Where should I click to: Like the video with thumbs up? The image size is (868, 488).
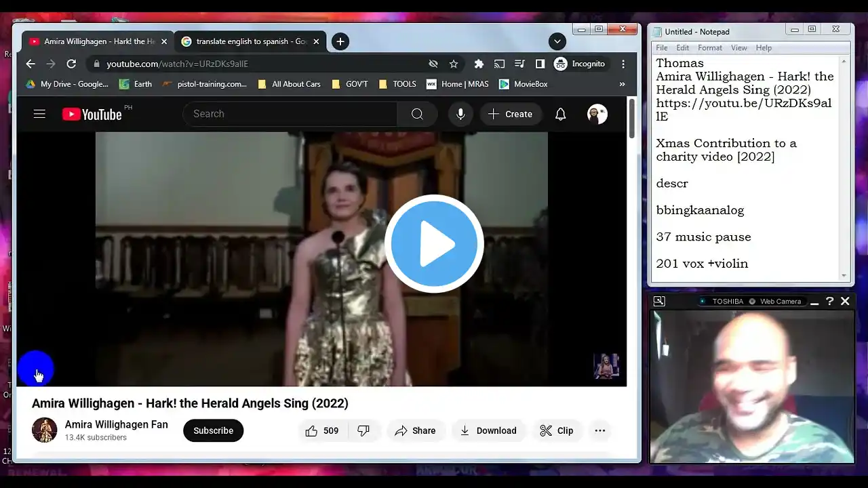(x=321, y=430)
